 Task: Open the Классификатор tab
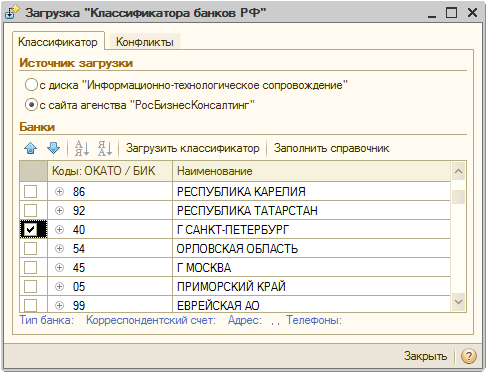(58, 42)
